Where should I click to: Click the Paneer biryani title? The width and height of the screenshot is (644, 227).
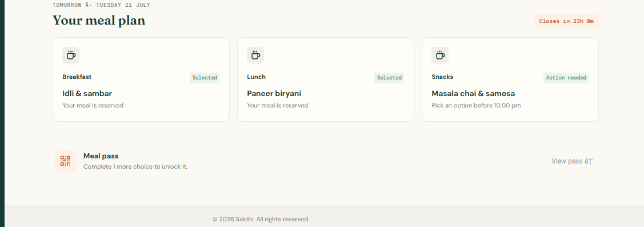274,93
